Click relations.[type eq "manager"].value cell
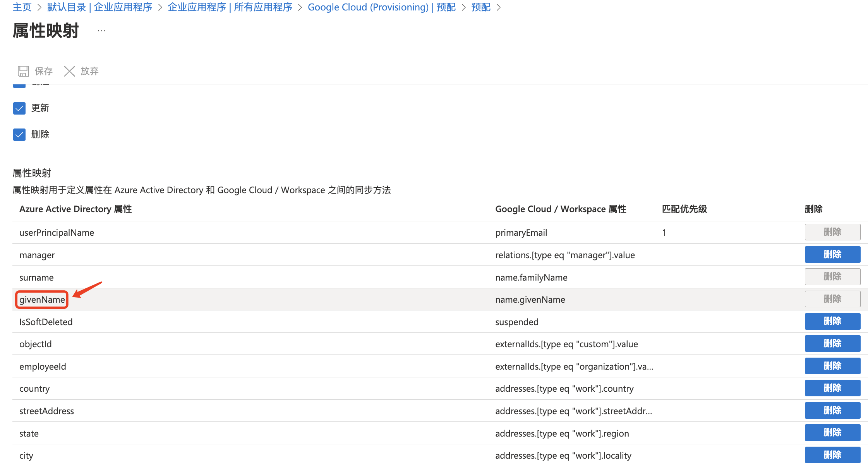868x466 pixels. tap(565, 255)
